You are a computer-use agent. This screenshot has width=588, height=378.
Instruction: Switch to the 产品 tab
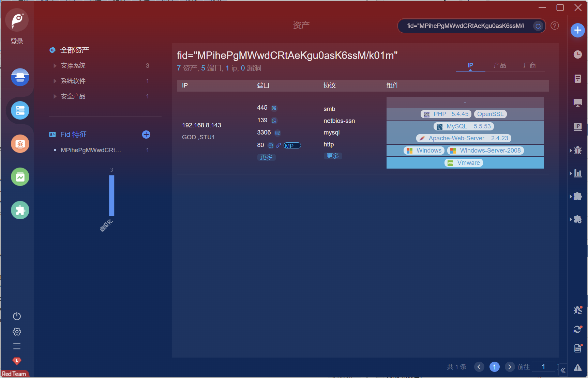(x=500, y=65)
